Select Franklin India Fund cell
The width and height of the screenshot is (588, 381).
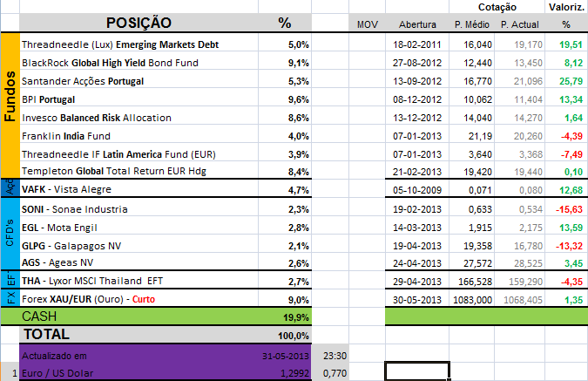coord(139,136)
